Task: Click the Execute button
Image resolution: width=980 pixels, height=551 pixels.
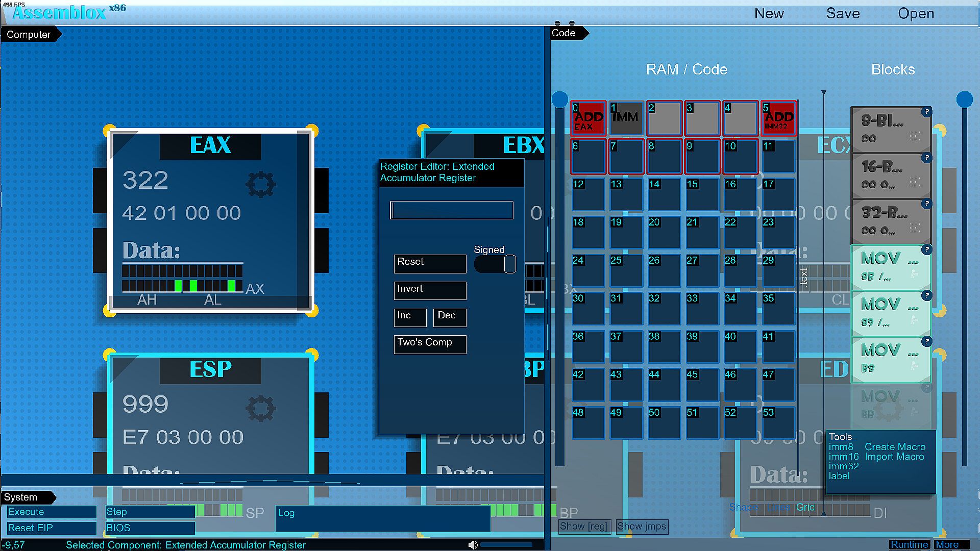Action: 51,512
